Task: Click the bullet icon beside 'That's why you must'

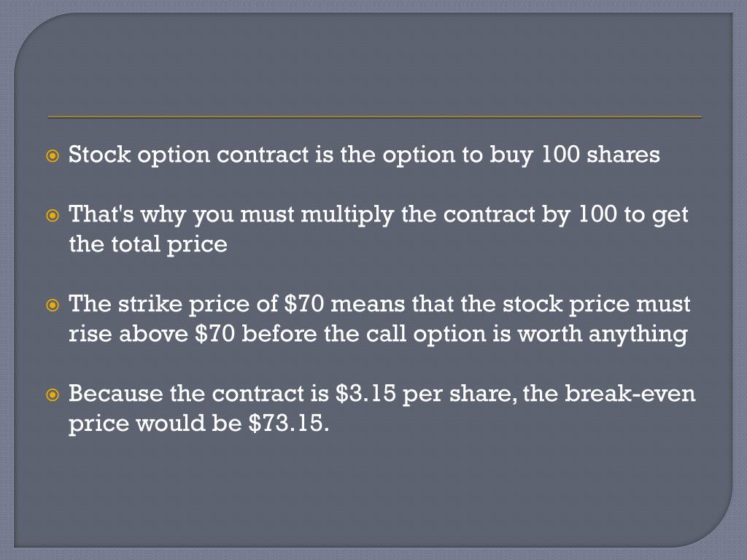Action: [x=53, y=216]
